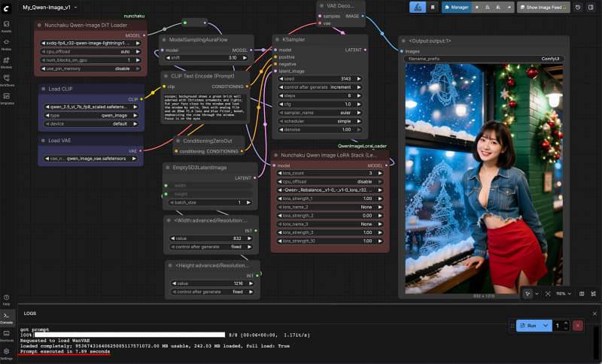Increase the batch count stepper next to Run
The height and width of the screenshot is (364, 602).
click(566, 323)
